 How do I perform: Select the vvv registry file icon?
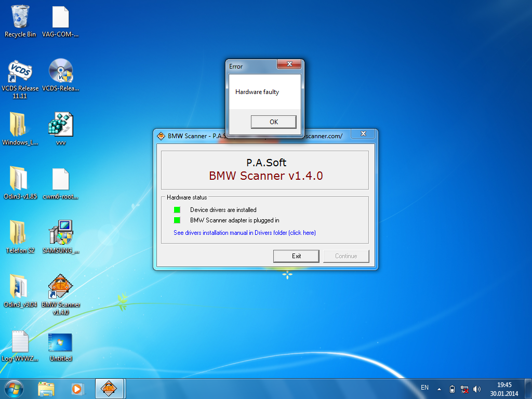coord(60,129)
